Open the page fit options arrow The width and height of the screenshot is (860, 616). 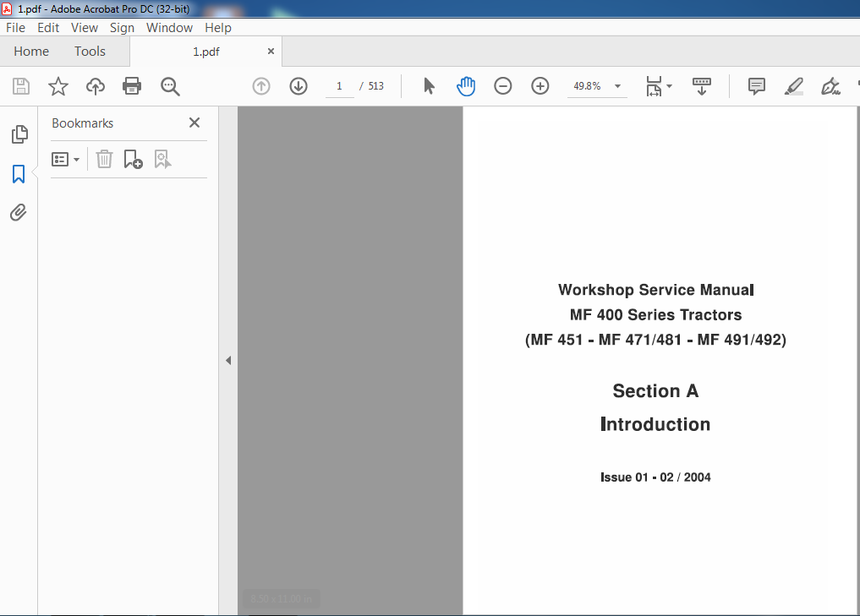pyautogui.click(x=669, y=86)
